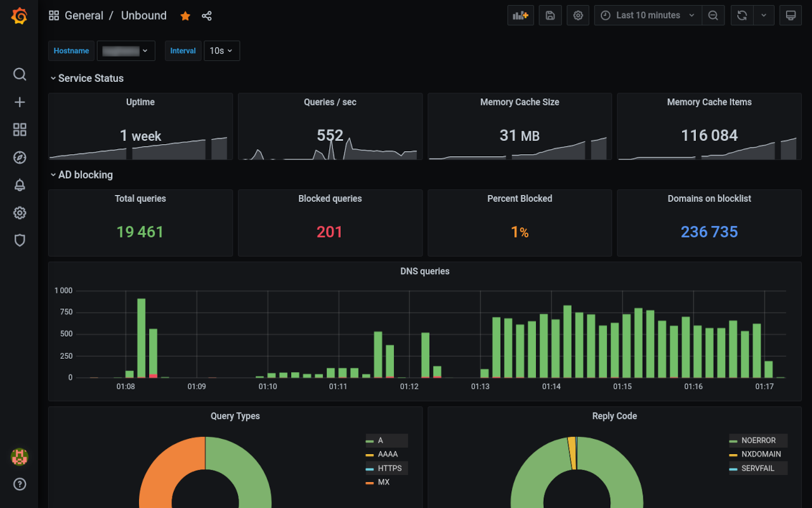812x508 pixels.
Task: Click the 1% percent blocked value
Action: tap(520, 232)
